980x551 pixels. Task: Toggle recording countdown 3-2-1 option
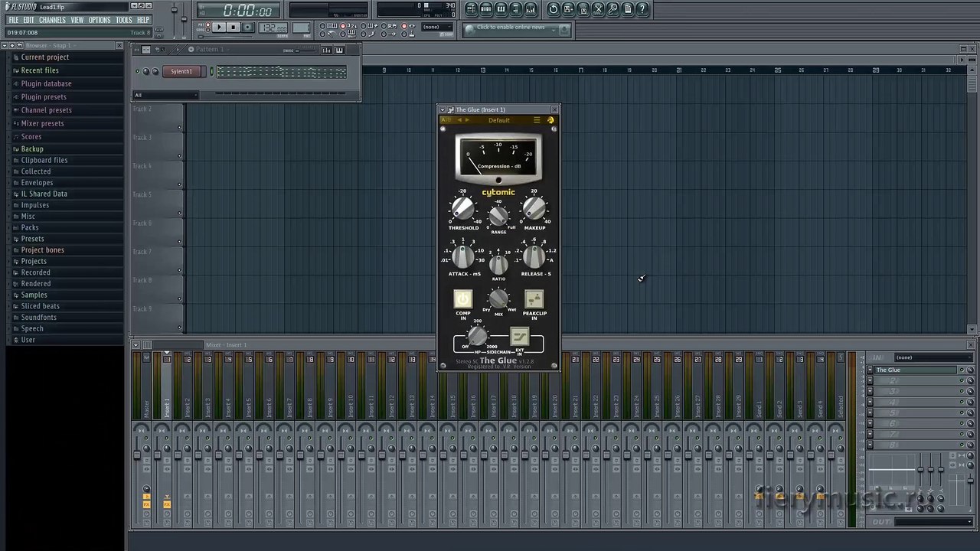coord(342,25)
